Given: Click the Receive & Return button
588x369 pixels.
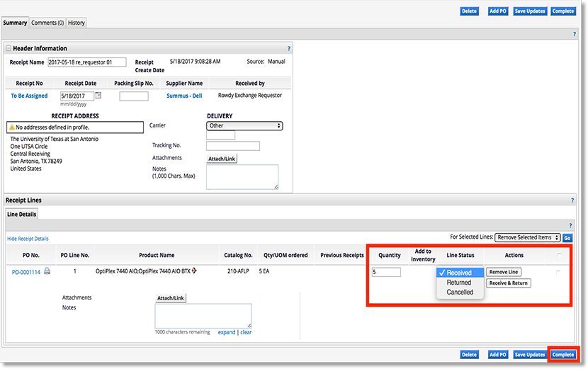Looking at the screenshot, I should pyautogui.click(x=508, y=283).
